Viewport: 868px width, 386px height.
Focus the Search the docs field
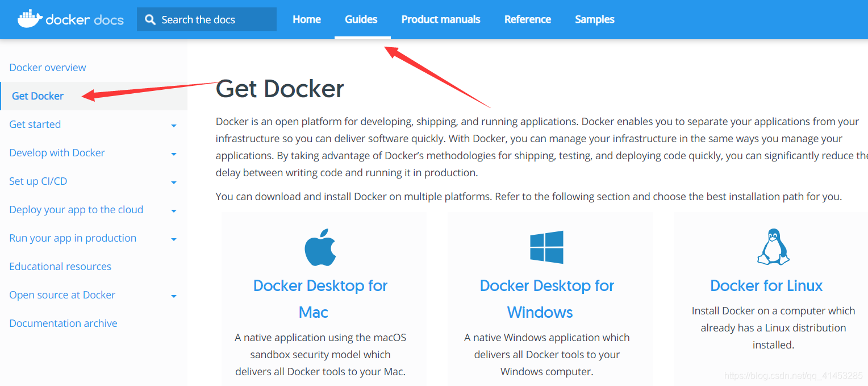click(207, 19)
